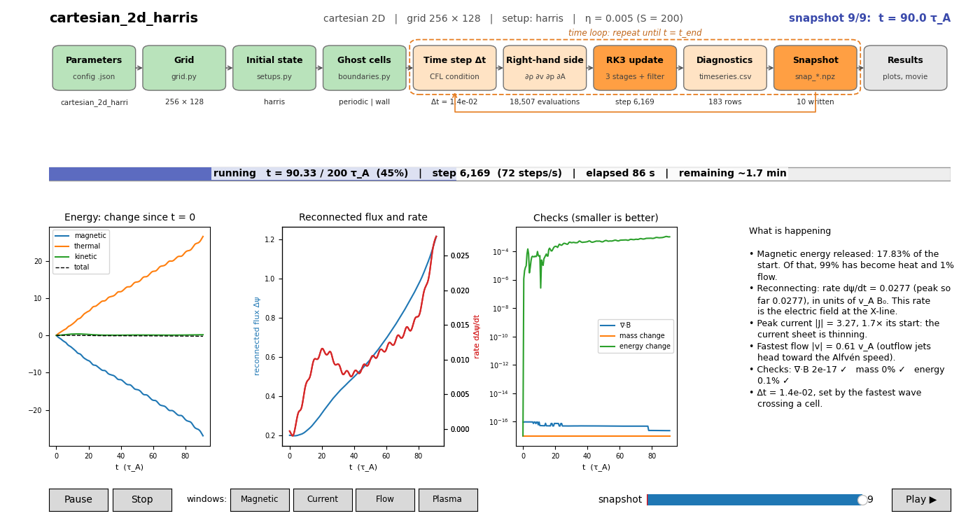The width and height of the screenshot is (980, 532).
Task: Select the Grid pipeline box
Action: point(184,68)
